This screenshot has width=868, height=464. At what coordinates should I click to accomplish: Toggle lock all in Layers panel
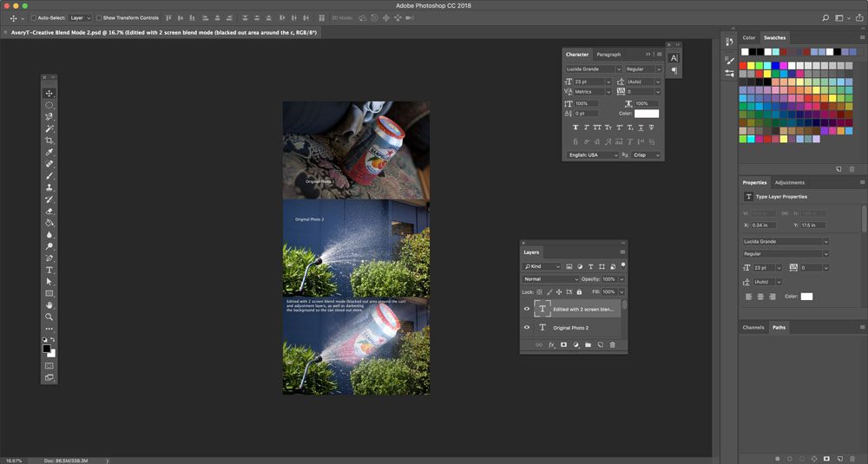click(579, 292)
